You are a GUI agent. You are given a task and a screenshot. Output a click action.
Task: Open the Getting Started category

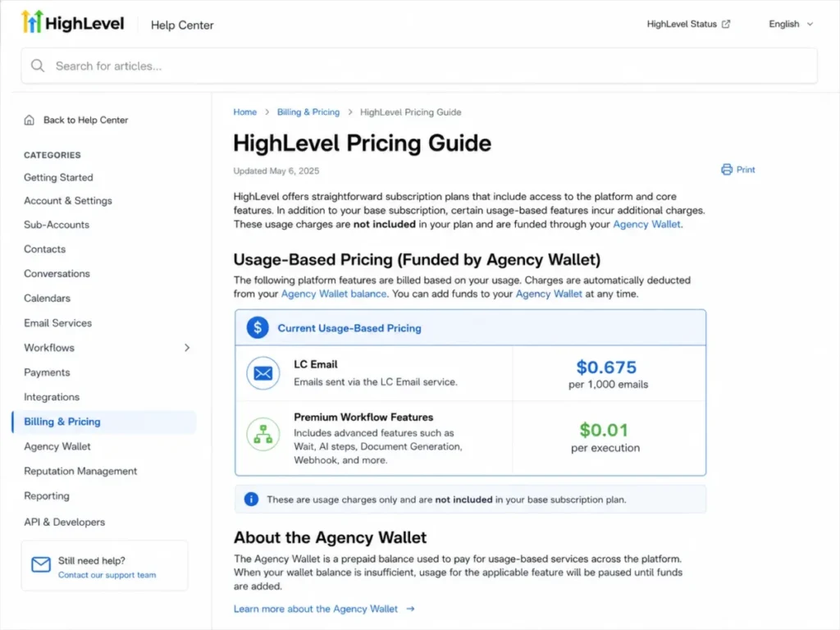[x=58, y=177]
